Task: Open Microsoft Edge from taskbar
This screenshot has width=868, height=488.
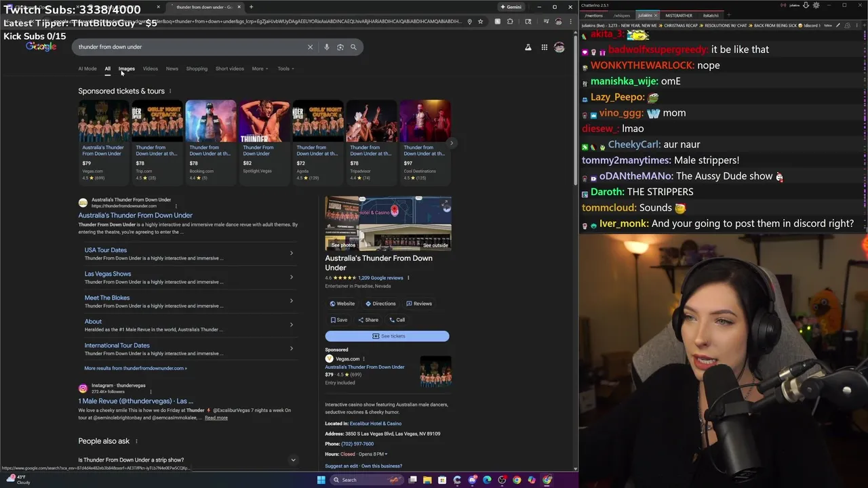Action: pyautogui.click(x=487, y=480)
